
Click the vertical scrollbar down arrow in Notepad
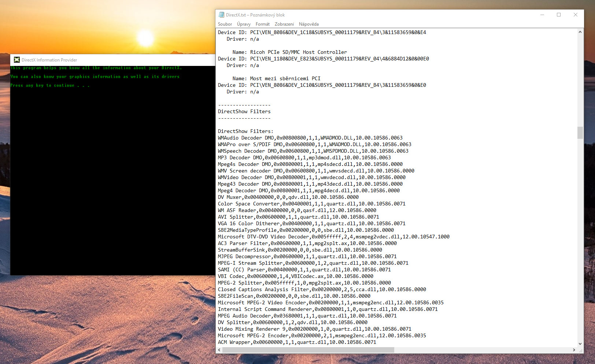(580, 343)
